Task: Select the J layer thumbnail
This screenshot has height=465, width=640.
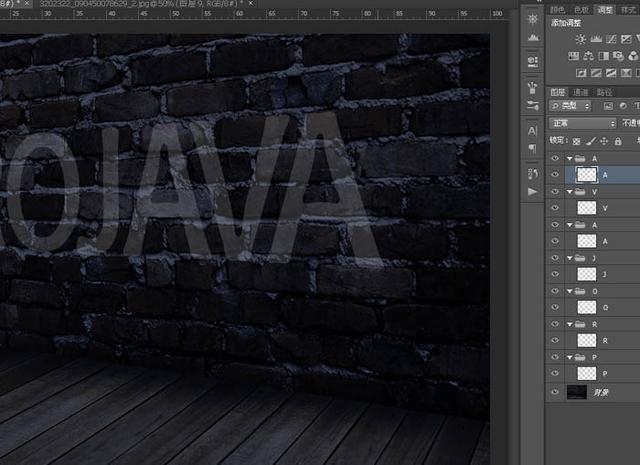Action: click(587, 274)
